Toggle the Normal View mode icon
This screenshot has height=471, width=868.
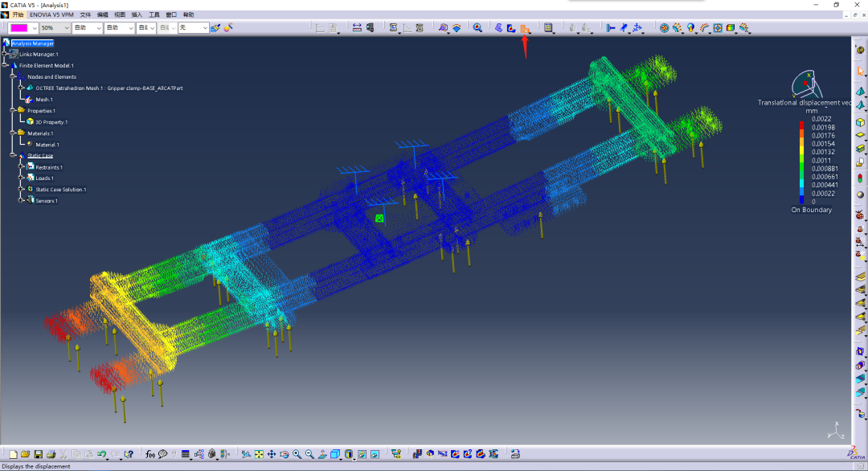click(323, 454)
